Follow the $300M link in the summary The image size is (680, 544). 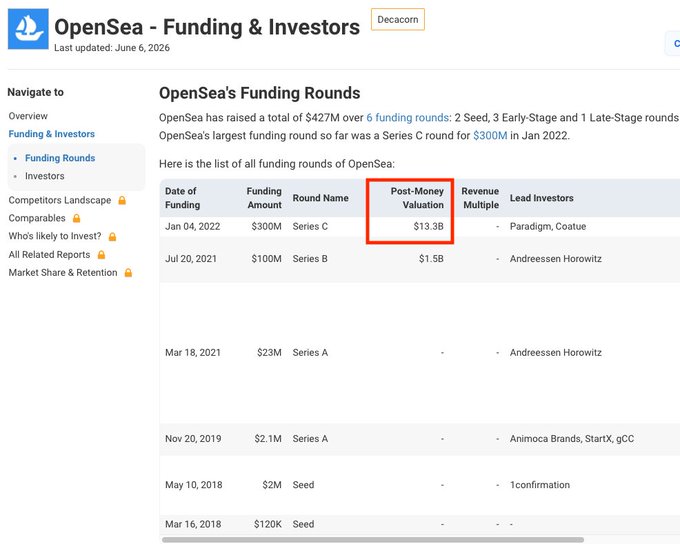[x=490, y=135]
